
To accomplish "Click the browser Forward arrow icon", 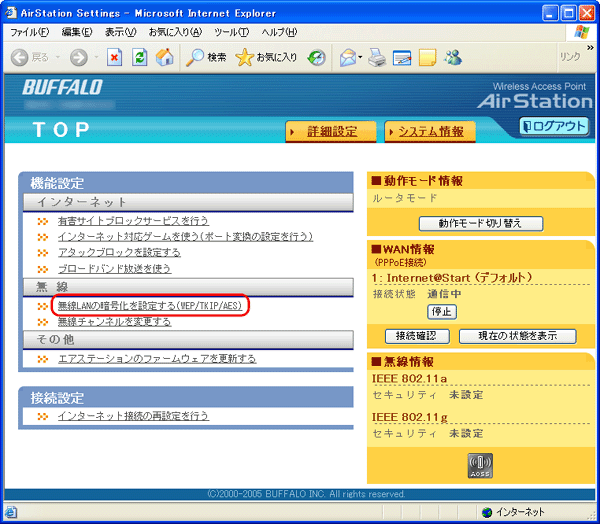I will [79, 58].
